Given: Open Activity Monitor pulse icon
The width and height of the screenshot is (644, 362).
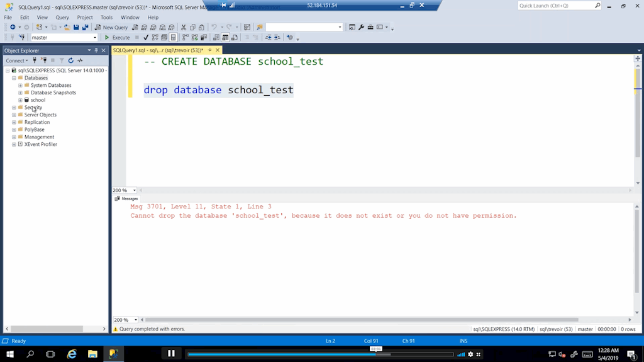Looking at the screenshot, I should click(80, 60).
